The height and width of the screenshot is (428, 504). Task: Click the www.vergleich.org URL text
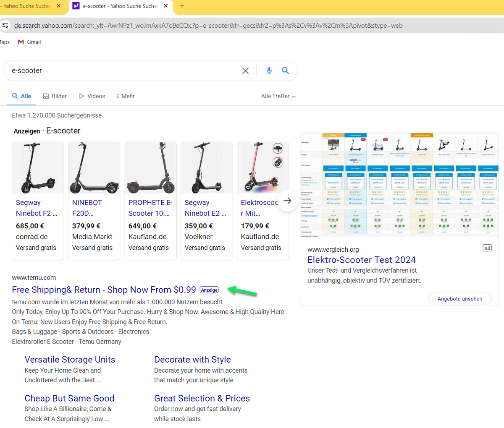pos(333,249)
